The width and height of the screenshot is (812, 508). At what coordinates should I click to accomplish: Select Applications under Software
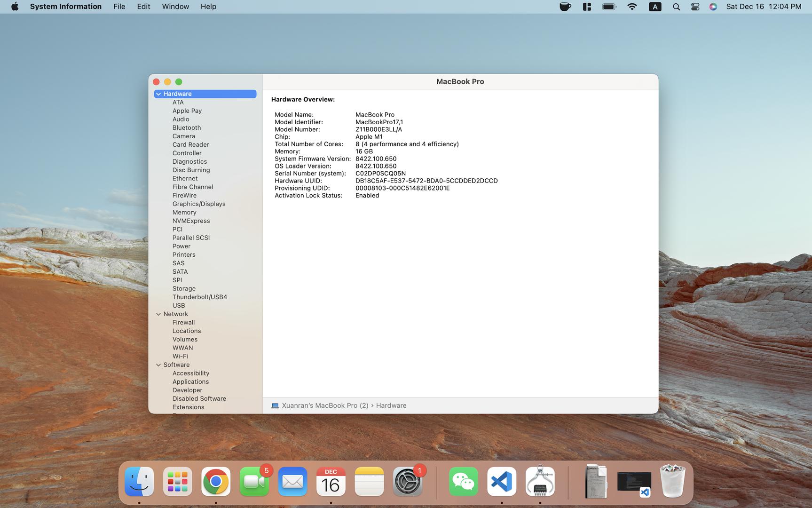tap(190, 382)
